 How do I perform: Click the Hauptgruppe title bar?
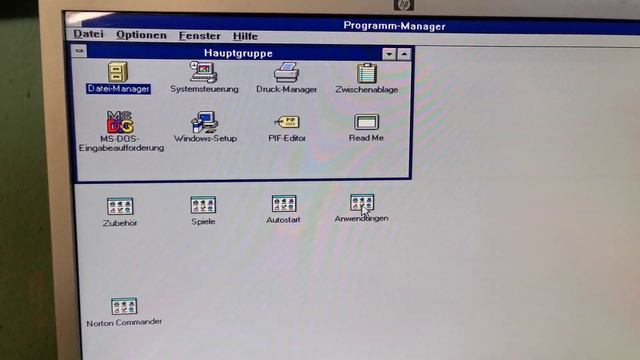coord(238,53)
